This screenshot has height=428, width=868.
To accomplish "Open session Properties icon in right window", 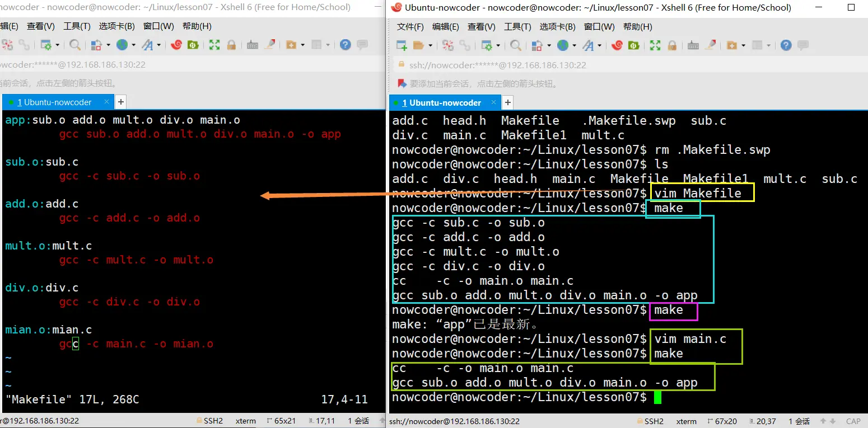I will coord(487,45).
